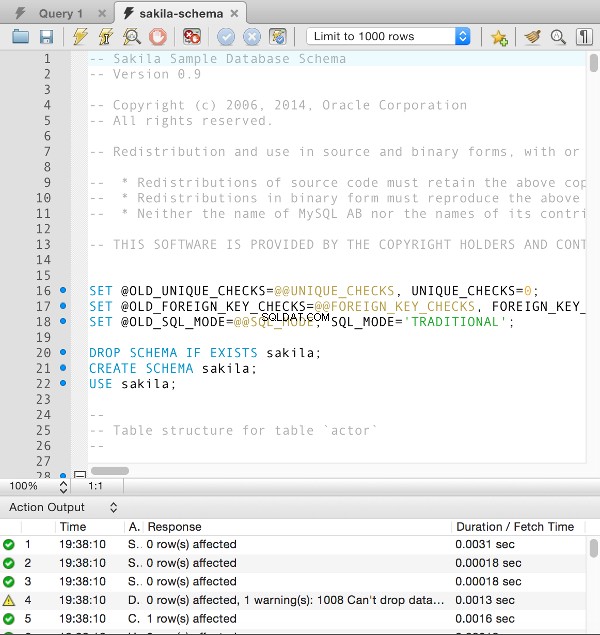Click the 1:1 cursor position indicator
600x635 pixels.
pos(96,486)
